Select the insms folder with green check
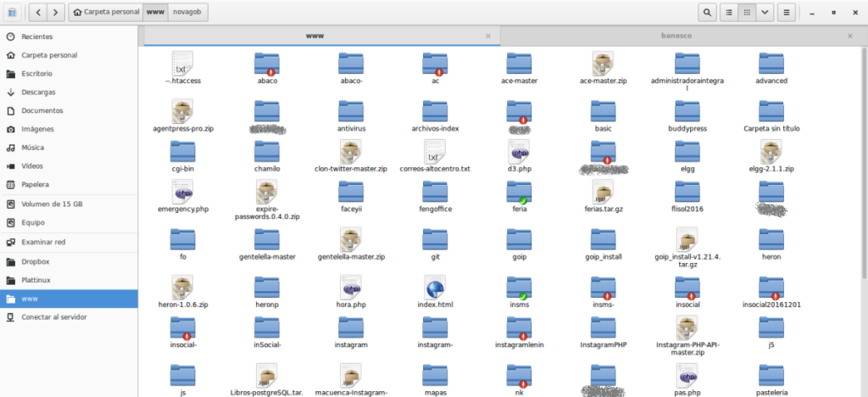868x397 pixels. pyautogui.click(x=519, y=288)
